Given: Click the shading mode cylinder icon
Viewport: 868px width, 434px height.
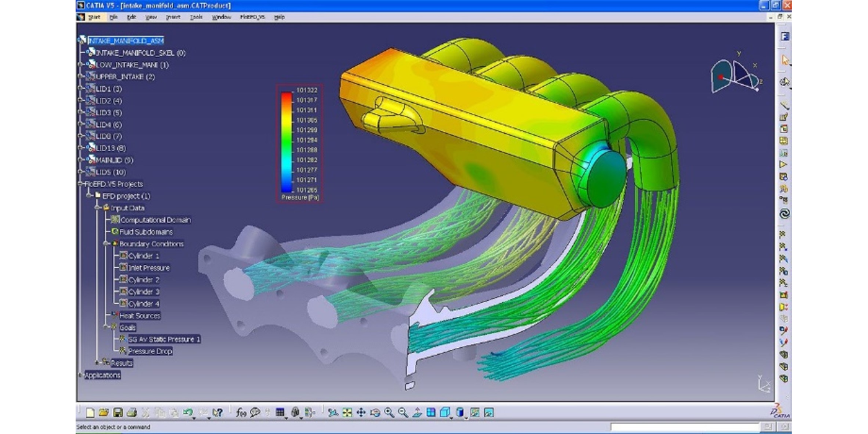Looking at the screenshot, I should coord(460,412).
